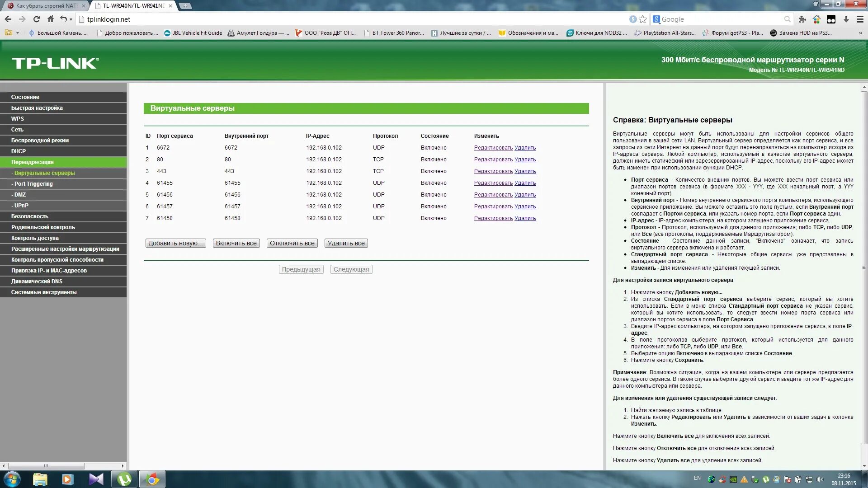Open downloads via the arrow icon
The width and height of the screenshot is (868, 488).
pyautogui.click(x=846, y=19)
